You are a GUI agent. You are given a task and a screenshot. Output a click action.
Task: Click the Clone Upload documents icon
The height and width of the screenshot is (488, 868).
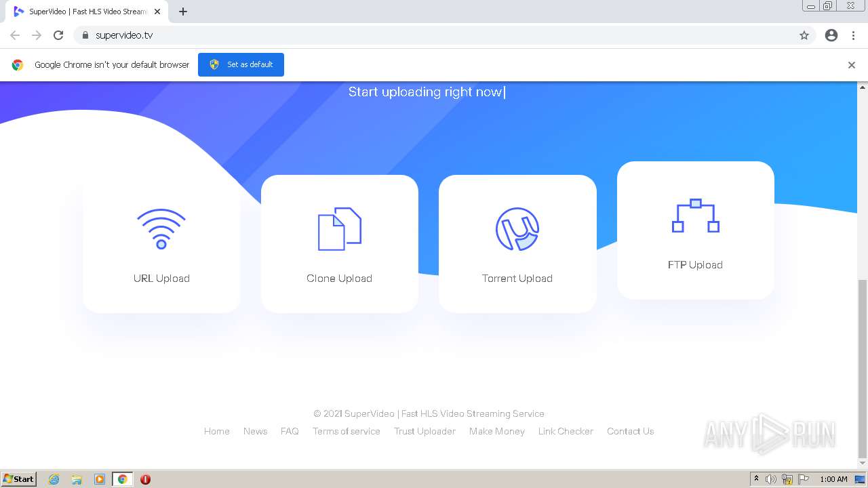click(339, 229)
